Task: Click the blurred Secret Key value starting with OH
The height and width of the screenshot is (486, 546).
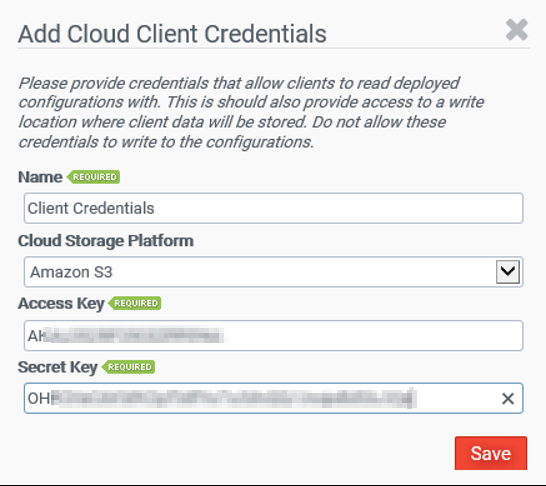Action: [222, 398]
